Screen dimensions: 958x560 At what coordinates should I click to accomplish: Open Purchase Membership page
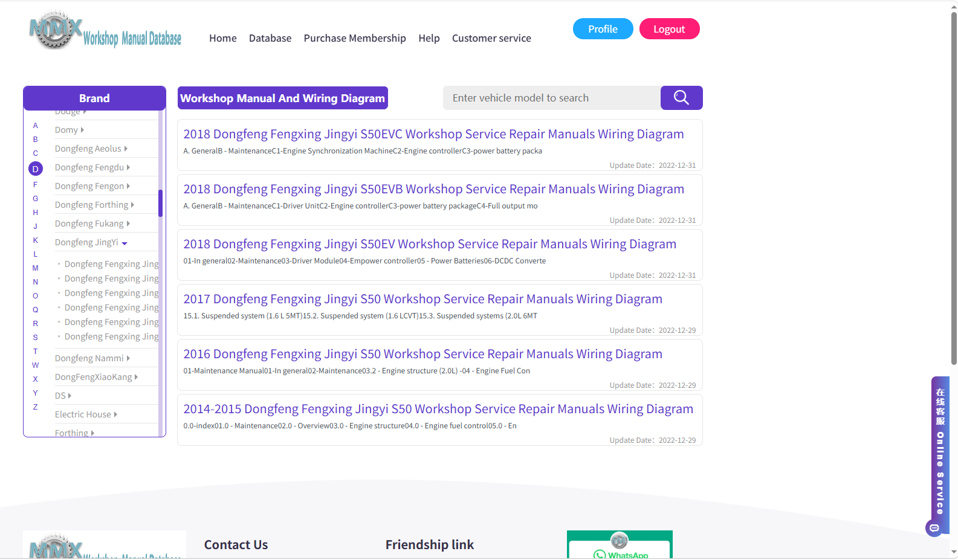coord(355,38)
